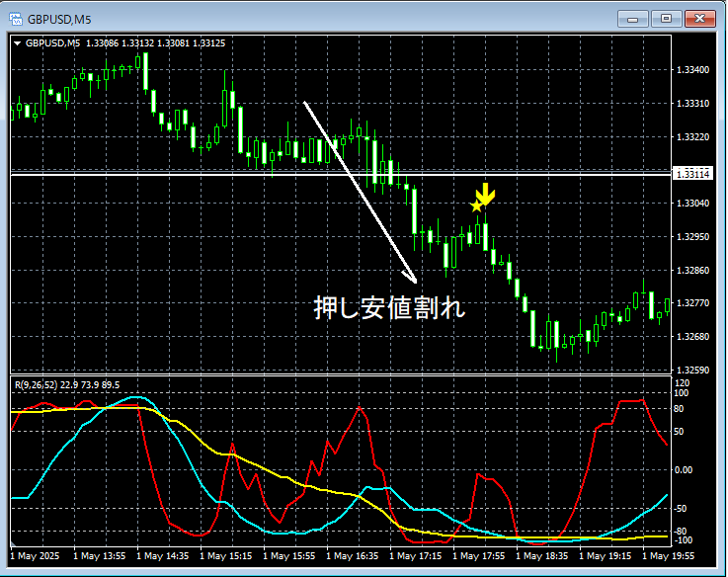
Task: Click the 1.32860 price scale label
Action: (692, 270)
